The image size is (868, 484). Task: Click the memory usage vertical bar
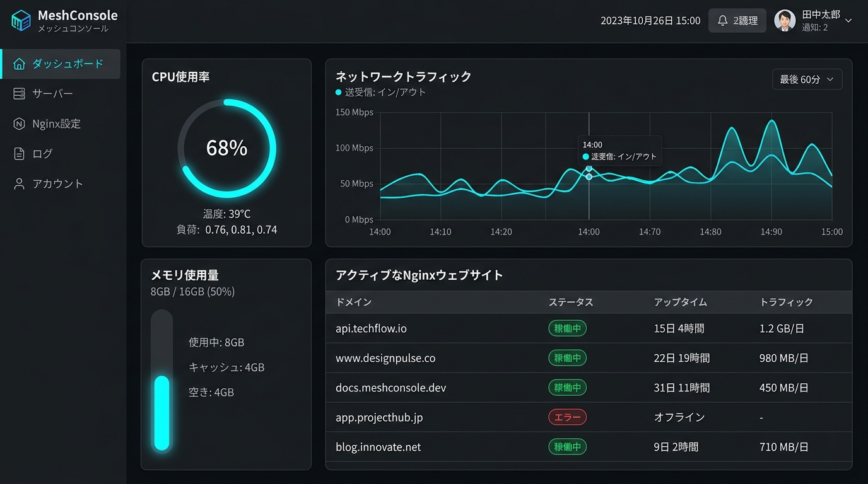[162, 381]
